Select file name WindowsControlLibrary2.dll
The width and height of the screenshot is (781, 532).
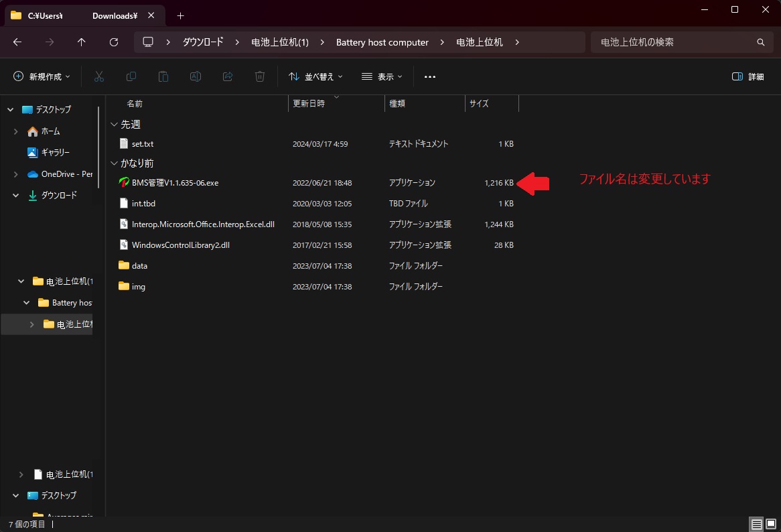[x=181, y=245]
